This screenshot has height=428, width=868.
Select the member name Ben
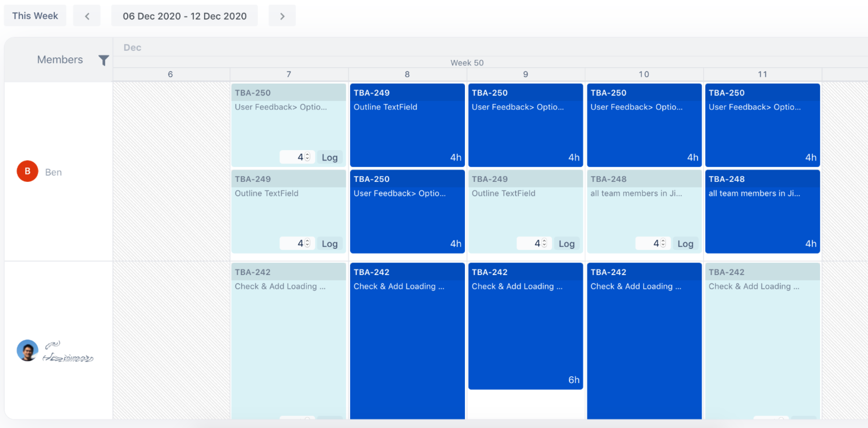(53, 172)
